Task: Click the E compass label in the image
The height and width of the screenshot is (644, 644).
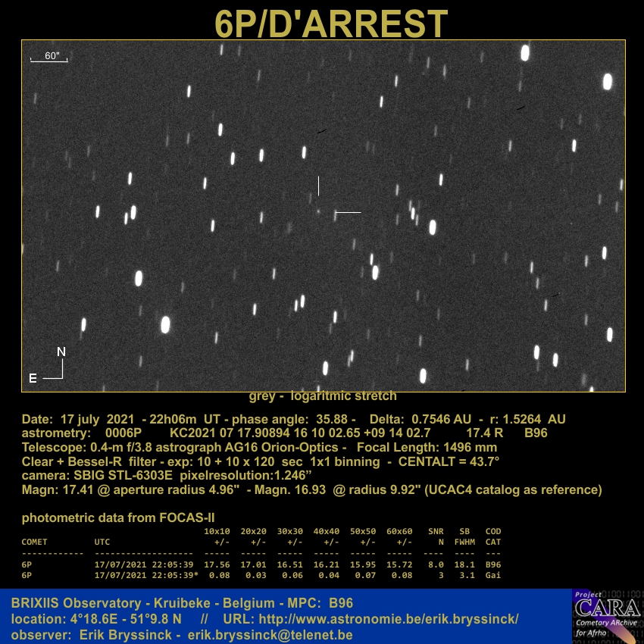Action: coord(33,378)
